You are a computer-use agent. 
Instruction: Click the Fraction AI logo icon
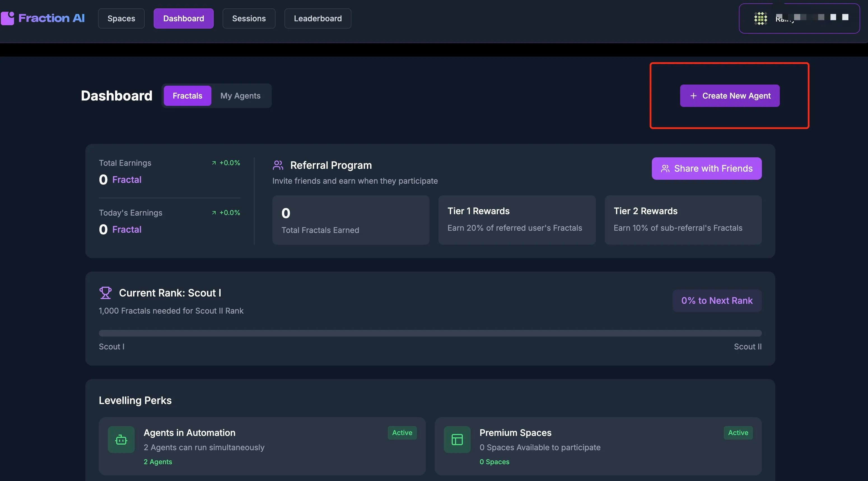click(x=7, y=18)
